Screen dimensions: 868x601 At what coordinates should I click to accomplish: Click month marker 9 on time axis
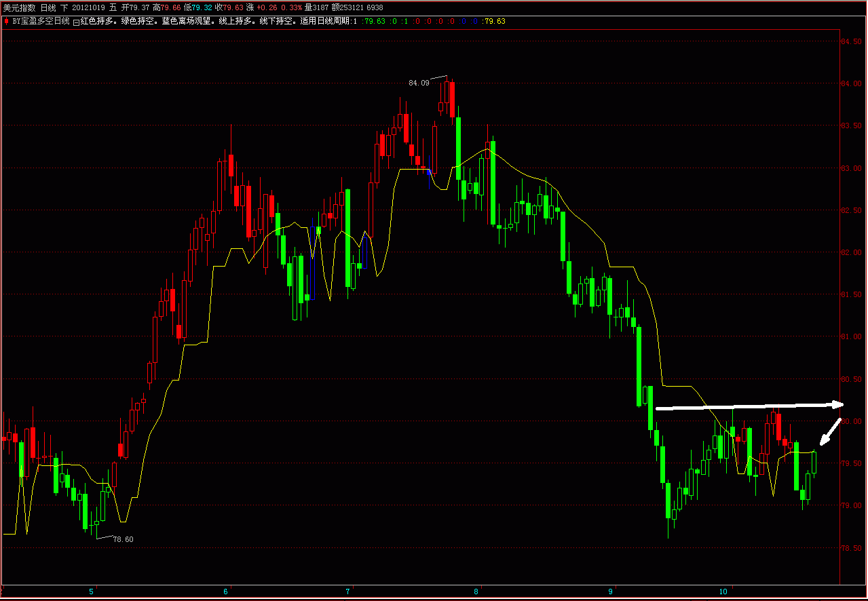610,592
